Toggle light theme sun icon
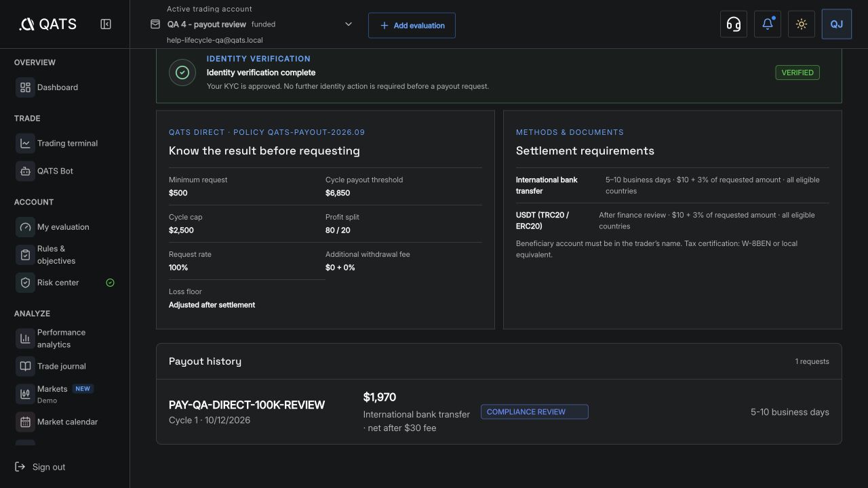This screenshot has width=868, height=488. pyautogui.click(x=802, y=24)
